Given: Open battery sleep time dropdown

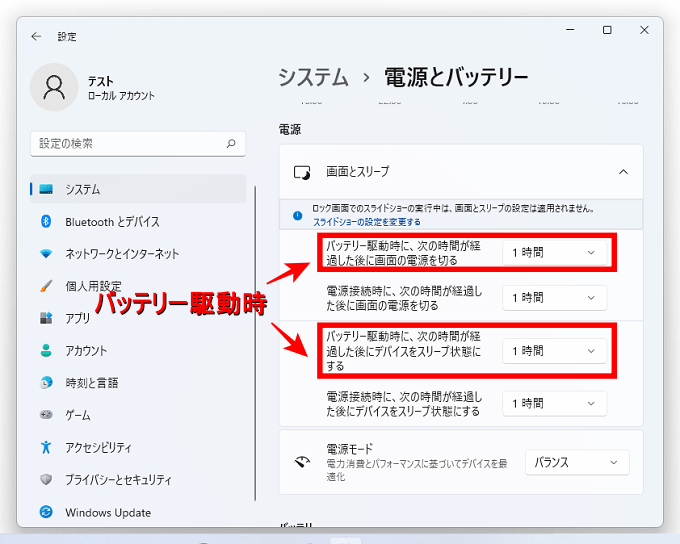Looking at the screenshot, I should coord(554,351).
